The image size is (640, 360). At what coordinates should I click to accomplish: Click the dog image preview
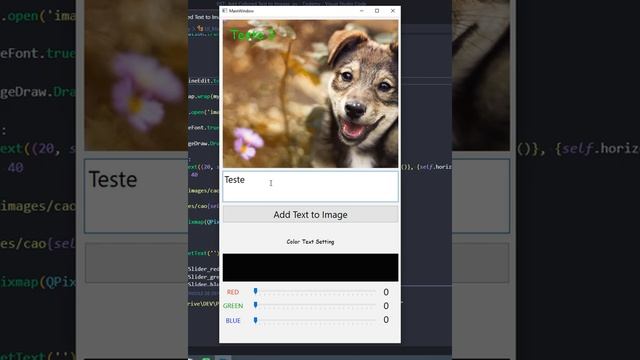(310, 94)
